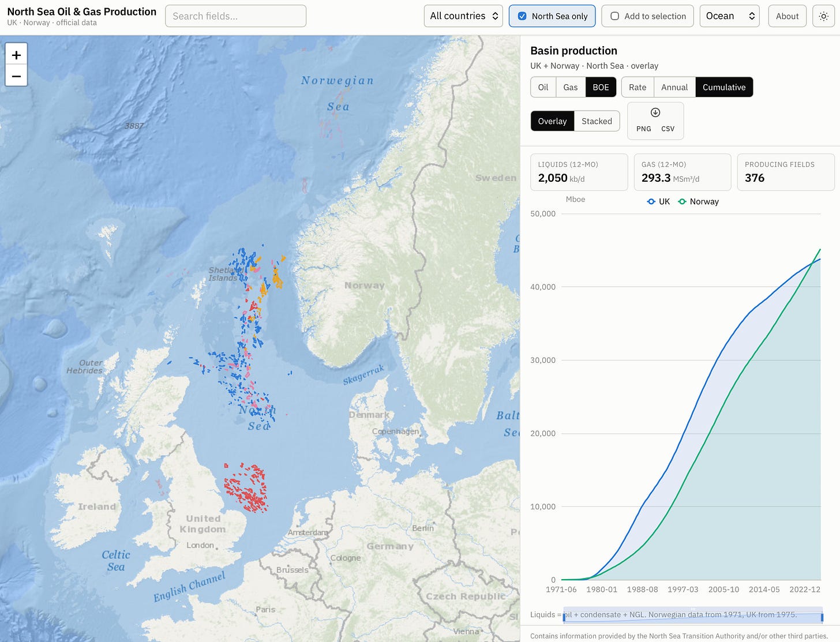Zoom out of the map
Viewport: 840px width, 642px height.
pyautogui.click(x=16, y=76)
